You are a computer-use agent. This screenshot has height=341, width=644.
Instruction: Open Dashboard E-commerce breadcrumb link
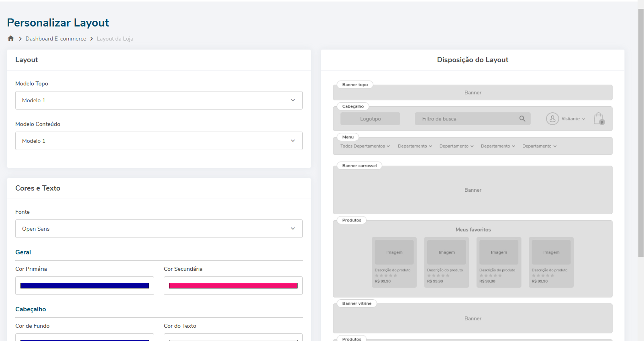point(56,39)
